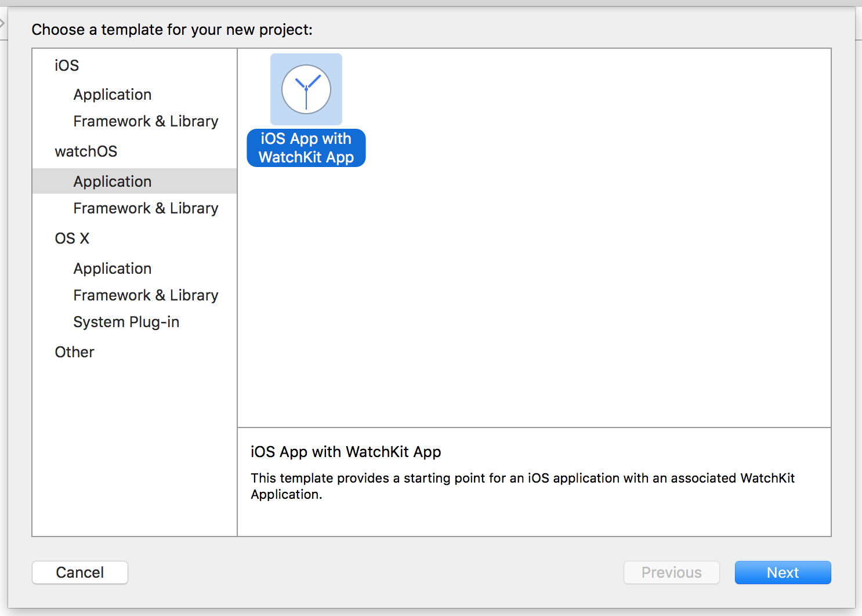Viewport: 862px width, 616px height.
Task: Select the OS X platform heading
Action: (72, 238)
